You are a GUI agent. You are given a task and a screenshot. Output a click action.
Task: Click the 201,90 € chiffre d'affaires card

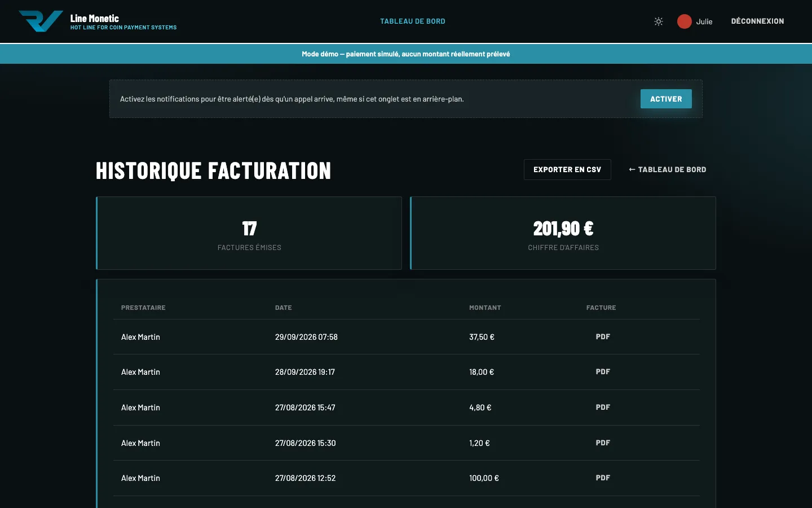(563, 233)
